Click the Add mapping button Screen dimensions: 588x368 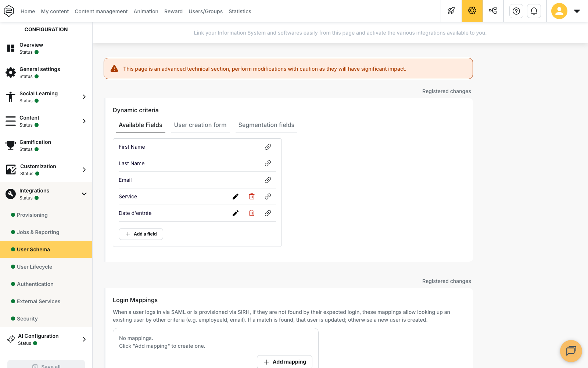(x=284, y=362)
